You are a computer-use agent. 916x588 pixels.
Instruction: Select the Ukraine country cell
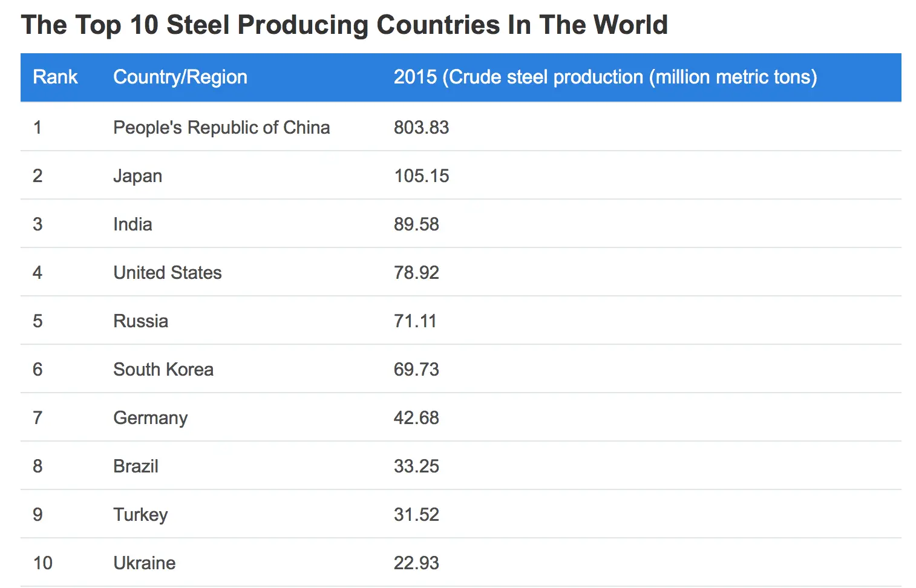[145, 563]
